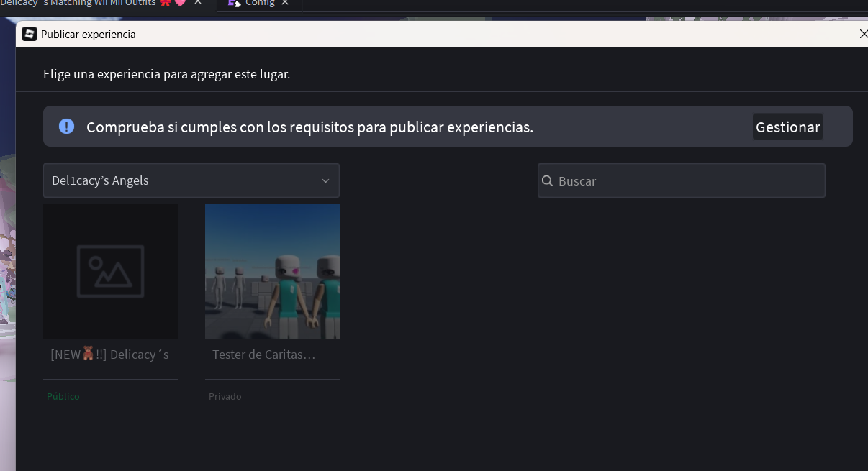Click the "Publicar experiencia" dialog title text

click(x=89, y=34)
